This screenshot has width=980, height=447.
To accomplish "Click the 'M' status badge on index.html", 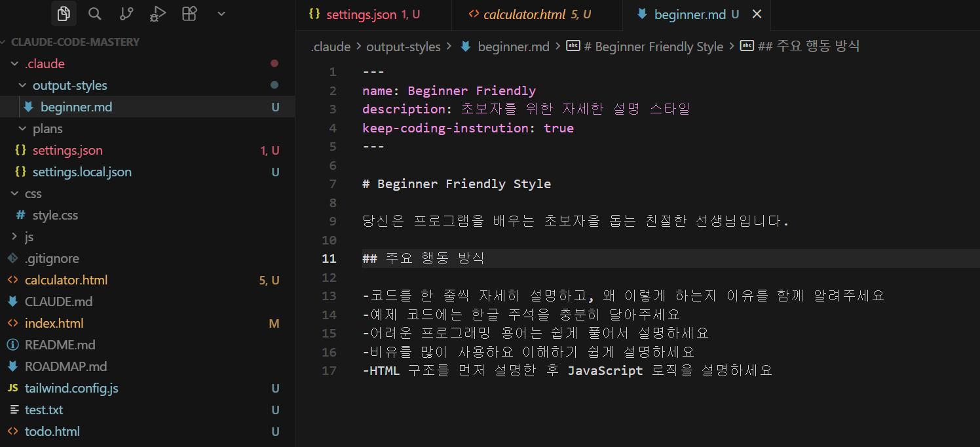I will coord(274,323).
